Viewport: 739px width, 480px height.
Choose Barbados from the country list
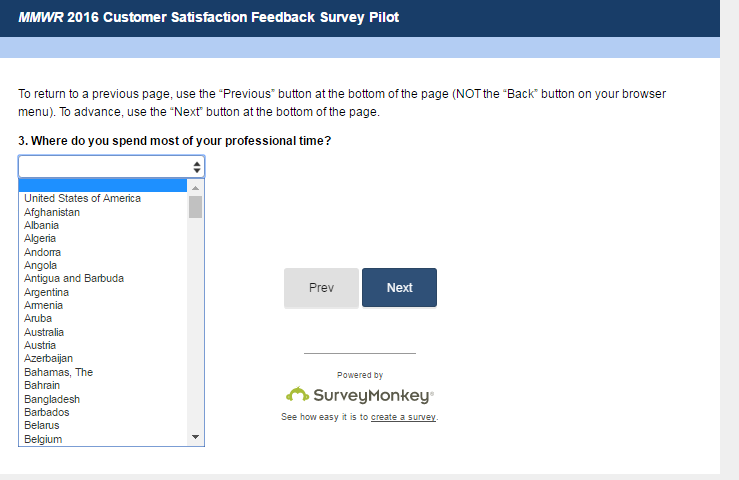(47, 412)
